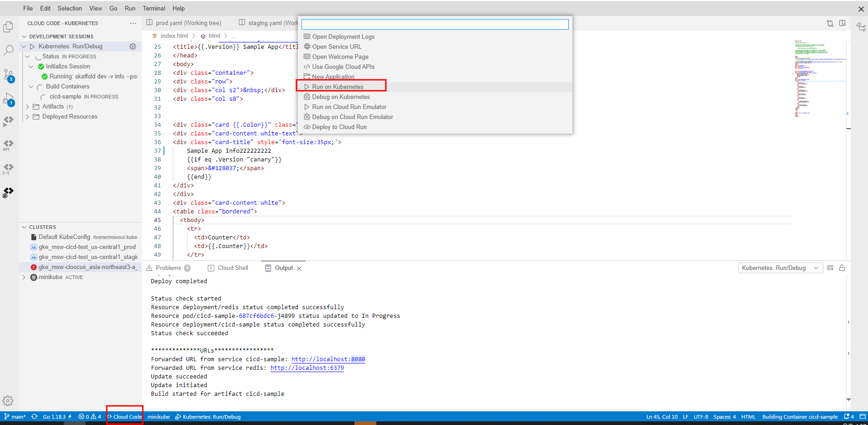Click Spaces: 4 indentation setting

point(724,417)
